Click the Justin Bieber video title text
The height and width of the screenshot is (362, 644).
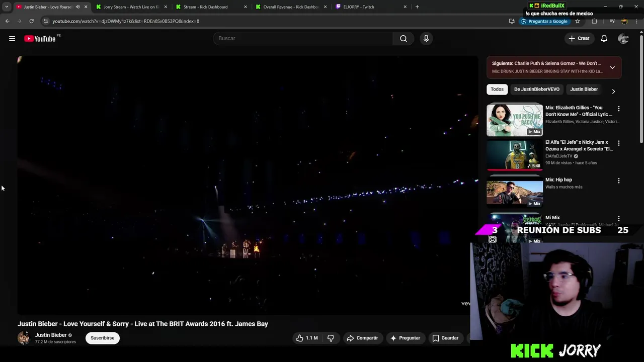coord(143,324)
